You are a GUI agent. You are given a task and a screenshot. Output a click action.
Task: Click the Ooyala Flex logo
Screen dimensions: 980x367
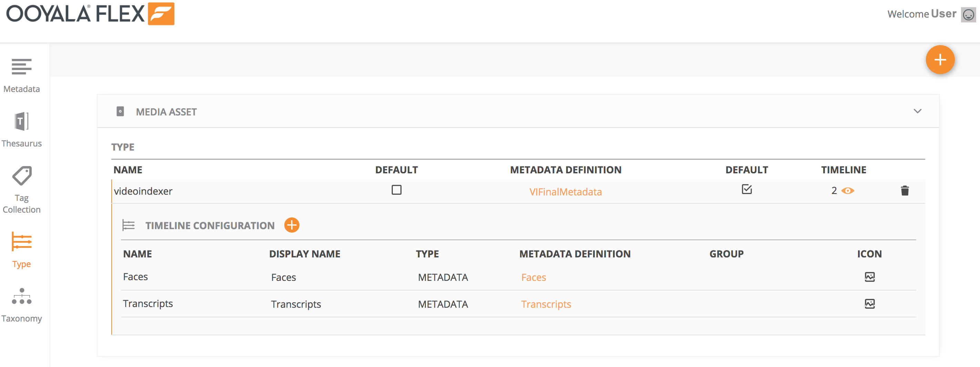(90, 14)
